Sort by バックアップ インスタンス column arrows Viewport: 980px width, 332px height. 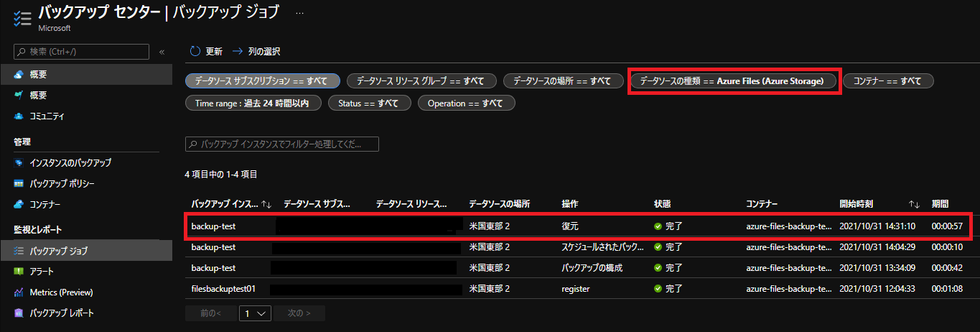click(x=267, y=204)
